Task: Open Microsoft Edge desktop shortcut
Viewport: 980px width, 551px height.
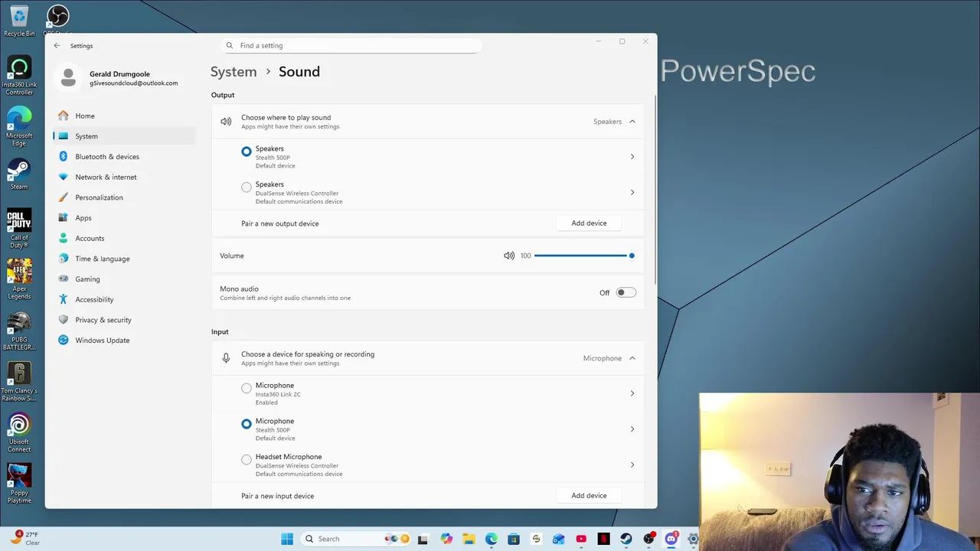Action: point(19,127)
